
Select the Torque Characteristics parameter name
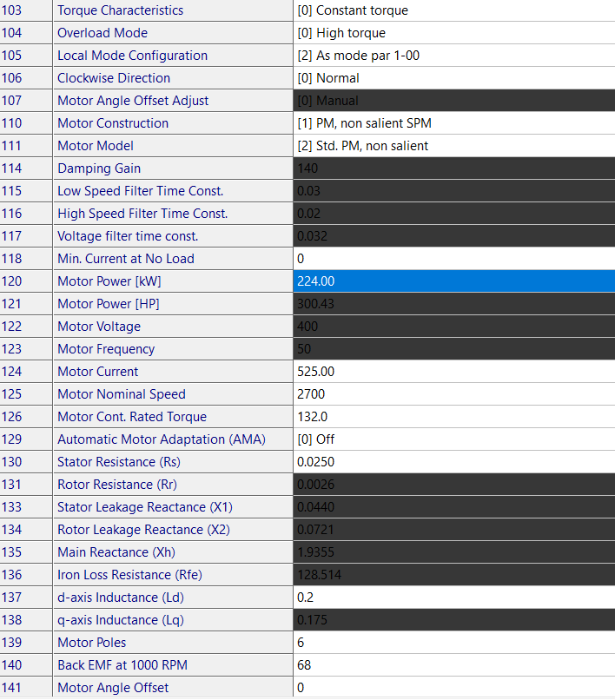point(120,10)
